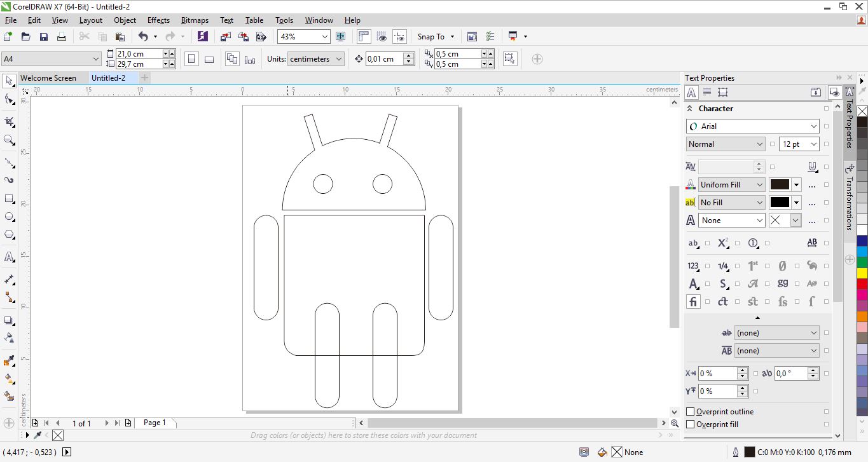Select the Ellipse tool
Image resolution: width=868 pixels, height=462 pixels.
click(x=9, y=217)
